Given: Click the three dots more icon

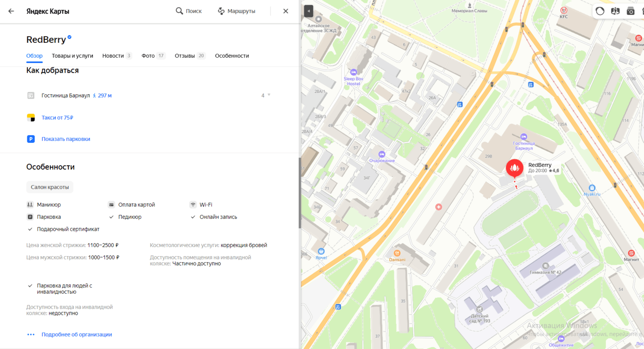Looking at the screenshot, I should coord(31,335).
